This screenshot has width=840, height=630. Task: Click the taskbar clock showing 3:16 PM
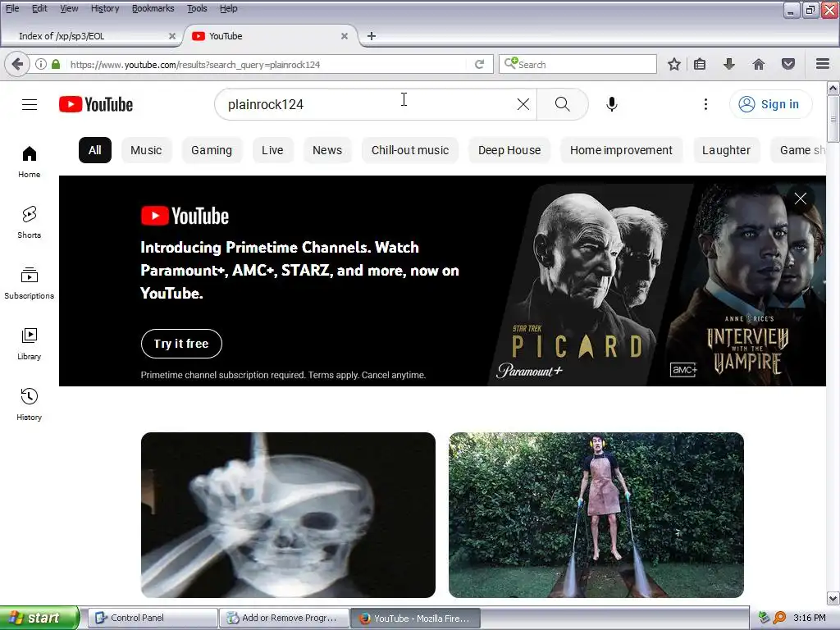point(810,619)
